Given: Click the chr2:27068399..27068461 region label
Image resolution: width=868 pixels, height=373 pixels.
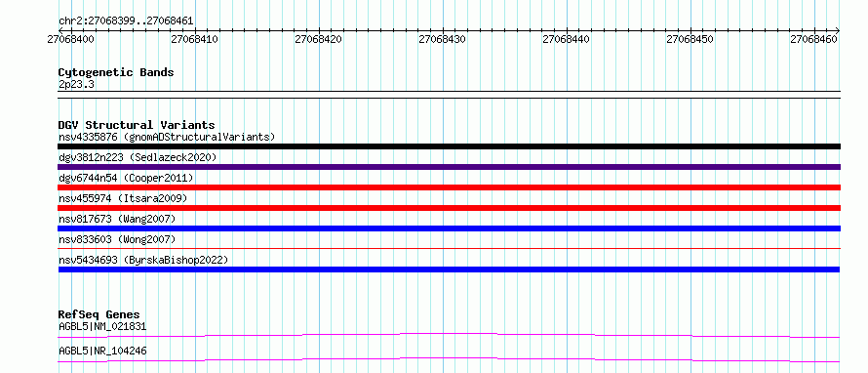Looking at the screenshot, I should tap(126, 21).
